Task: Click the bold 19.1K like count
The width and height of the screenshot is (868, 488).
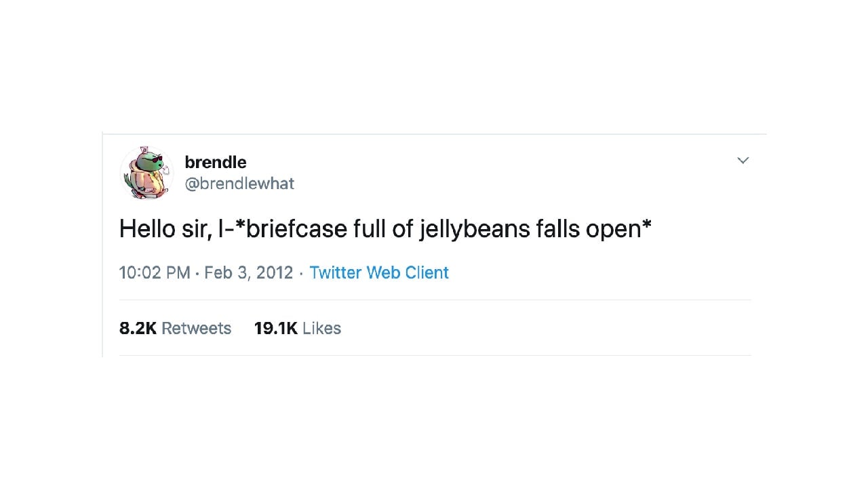Action: click(x=275, y=328)
